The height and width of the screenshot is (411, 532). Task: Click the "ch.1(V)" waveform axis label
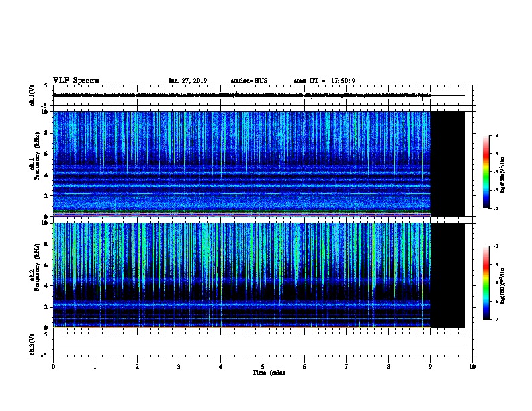coord(32,95)
